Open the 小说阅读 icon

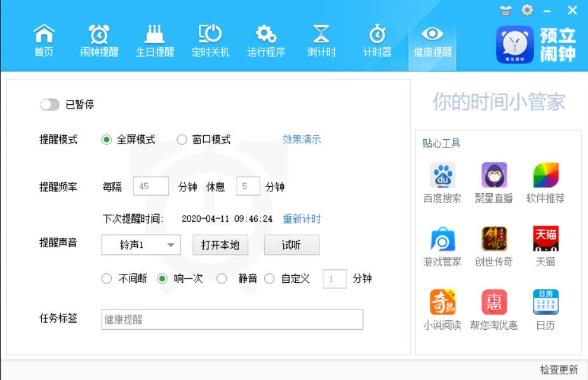pos(443,302)
